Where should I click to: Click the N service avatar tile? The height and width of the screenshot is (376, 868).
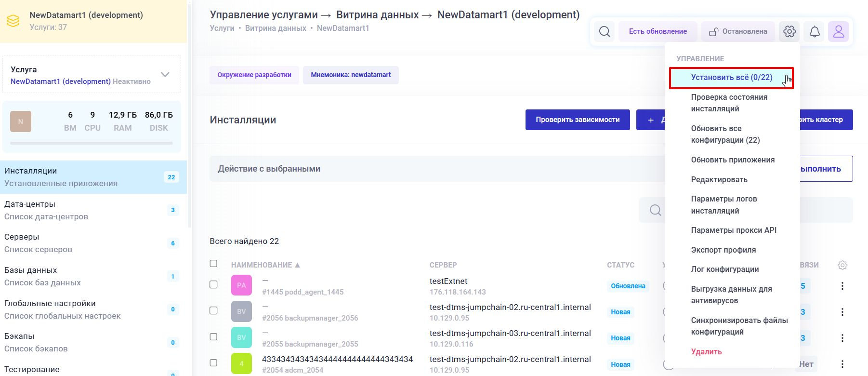(x=21, y=121)
